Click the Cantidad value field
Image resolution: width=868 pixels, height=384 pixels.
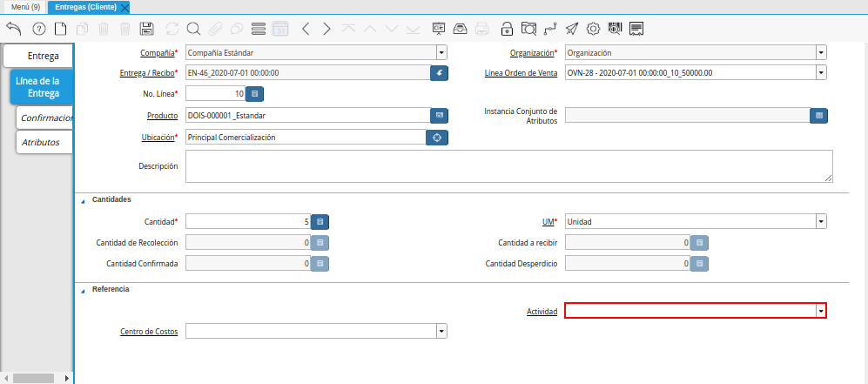click(248, 222)
